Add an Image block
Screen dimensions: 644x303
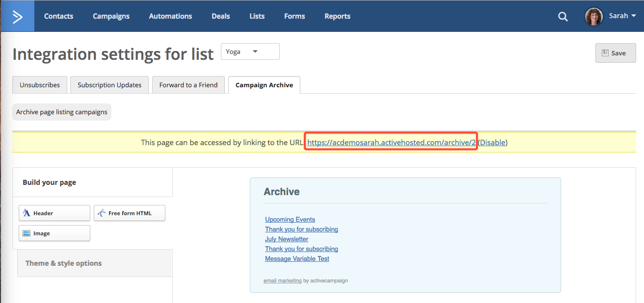pyautogui.click(x=54, y=233)
